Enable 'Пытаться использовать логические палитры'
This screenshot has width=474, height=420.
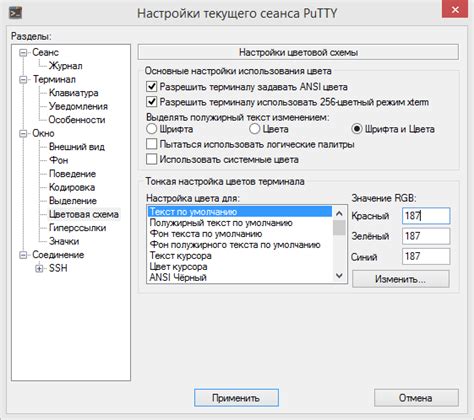[x=152, y=144]
